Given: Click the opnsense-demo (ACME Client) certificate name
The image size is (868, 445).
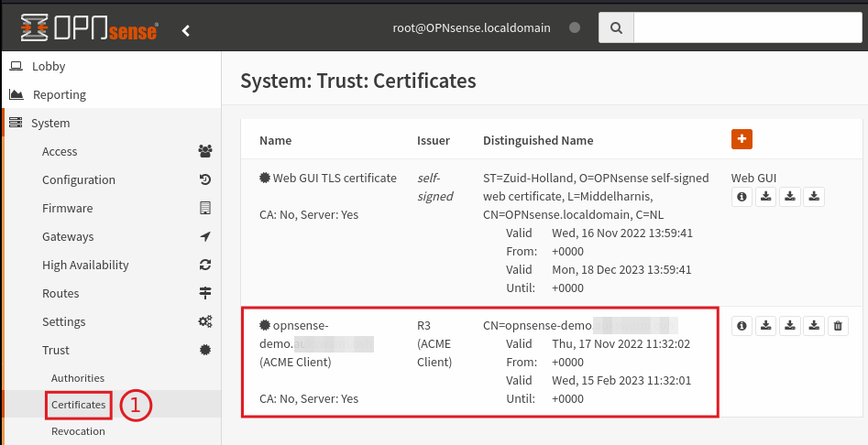Looking at the screenshot, I should (x=316, y=344).
